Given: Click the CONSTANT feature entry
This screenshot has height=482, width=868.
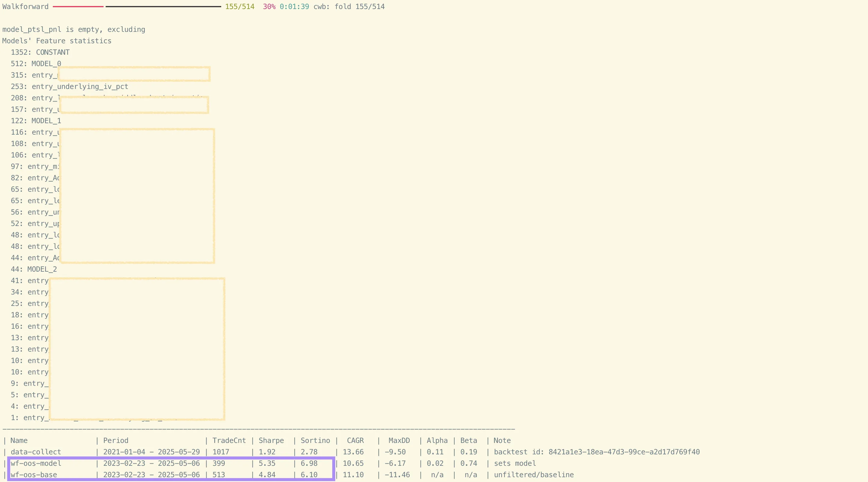Looking at the screenshot, I should point(41,52).
